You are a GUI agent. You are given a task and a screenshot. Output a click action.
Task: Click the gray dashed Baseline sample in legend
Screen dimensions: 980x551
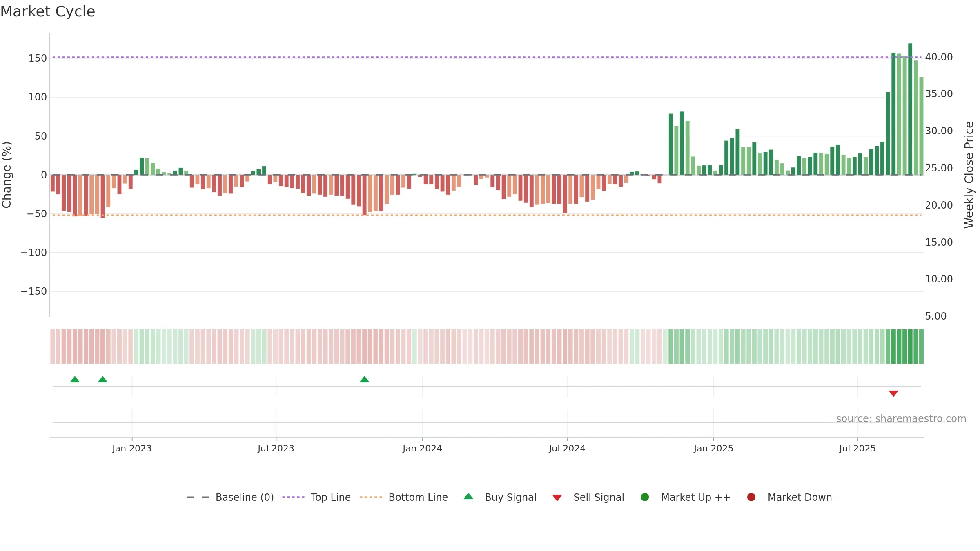(198, 497)
